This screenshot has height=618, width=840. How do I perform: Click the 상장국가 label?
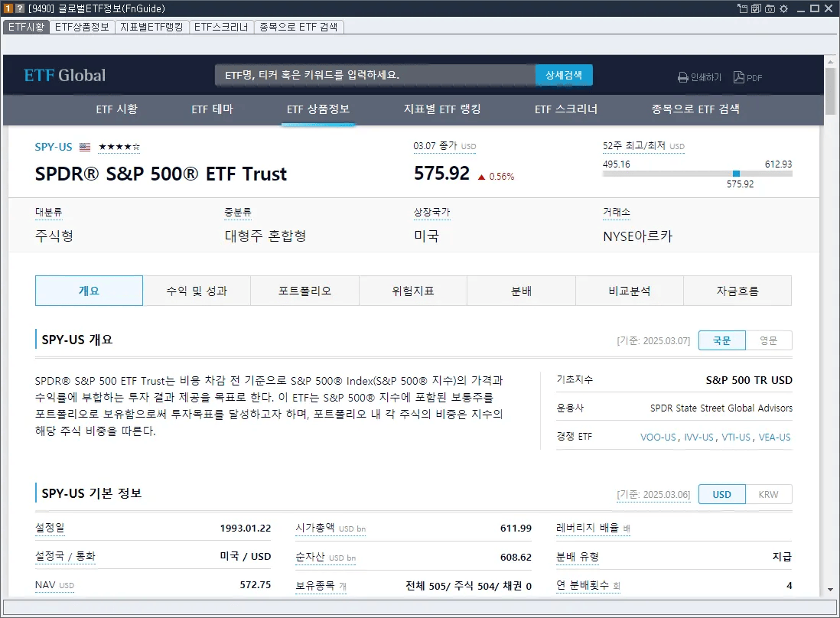click(x=431, y=212)
